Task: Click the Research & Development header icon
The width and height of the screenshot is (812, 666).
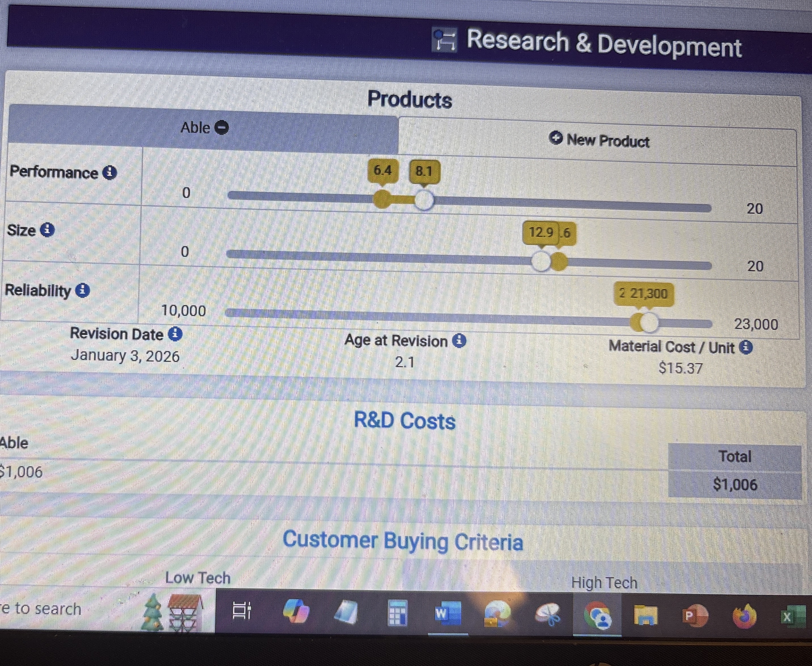Action: pos(444,40)
